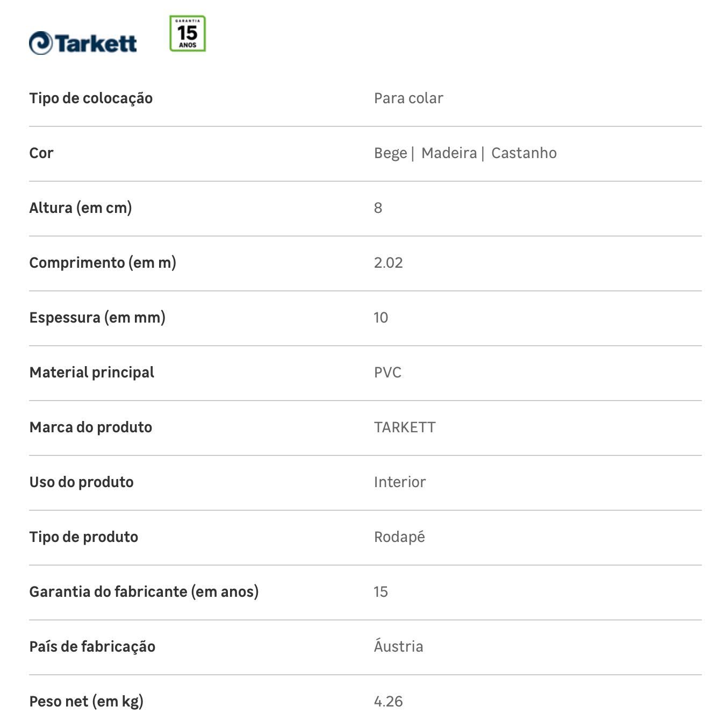Image resolution: width=710 pixels, height=728 pixels.
Task: Click the Tarkett brand logo
Action: [83, 43]
